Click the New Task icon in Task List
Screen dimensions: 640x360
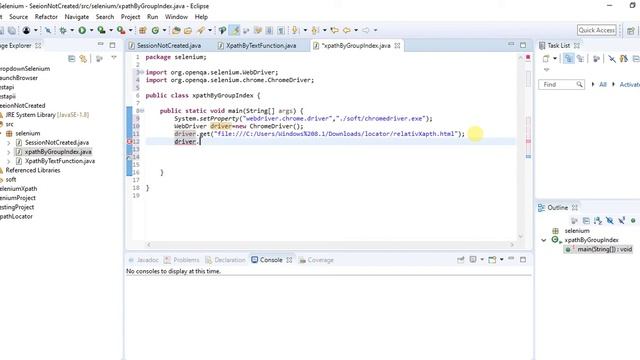546,59
